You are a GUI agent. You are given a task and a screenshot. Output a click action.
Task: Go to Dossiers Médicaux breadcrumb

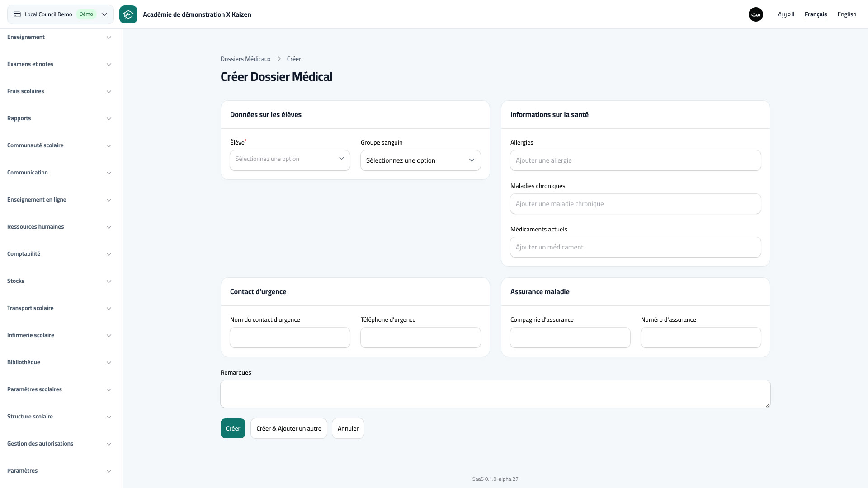click(x=245, y=59)
